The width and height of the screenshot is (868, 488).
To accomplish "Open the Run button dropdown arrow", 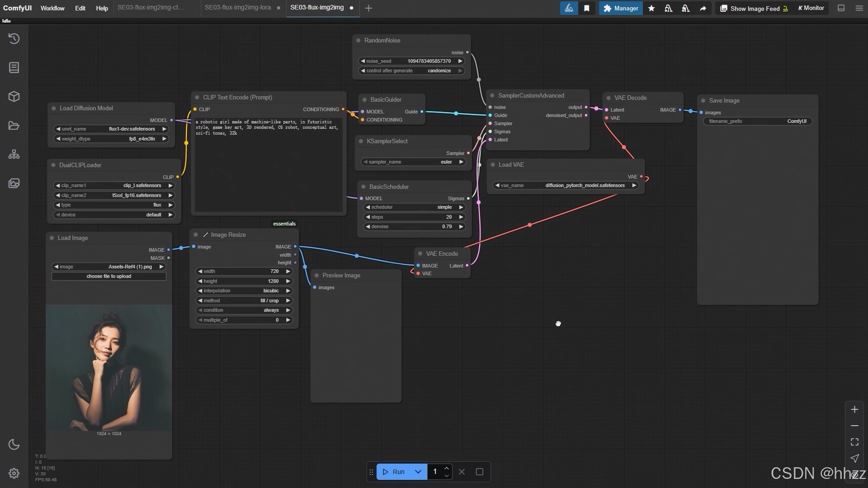I will click(x=418, y=472).
